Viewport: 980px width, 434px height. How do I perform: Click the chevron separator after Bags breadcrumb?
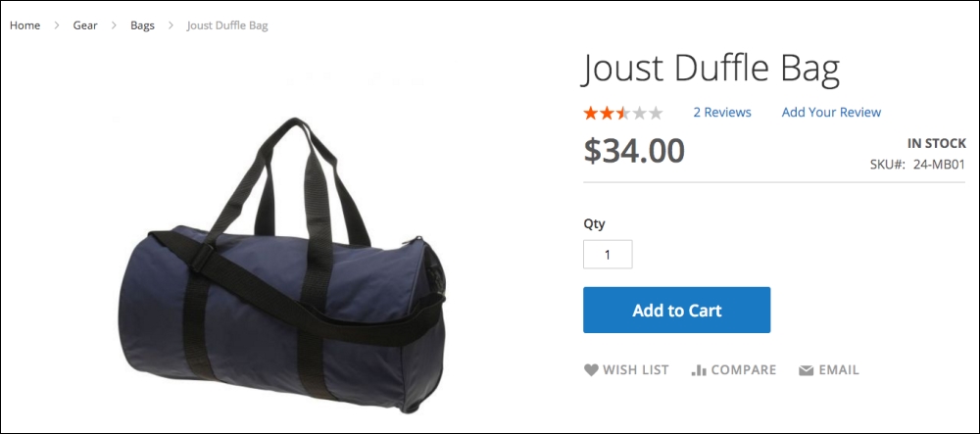171,25
